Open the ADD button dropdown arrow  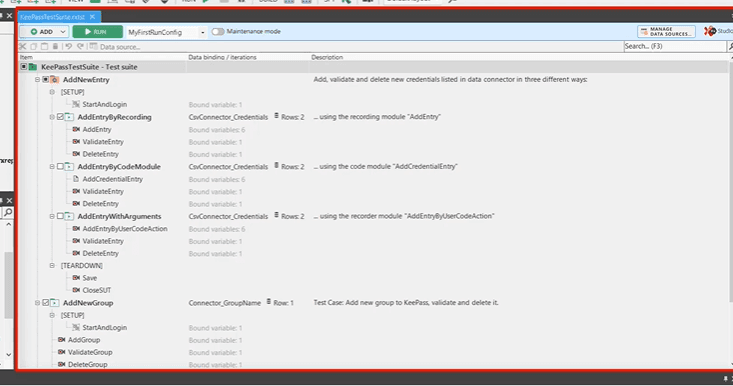tap(63, 32)
